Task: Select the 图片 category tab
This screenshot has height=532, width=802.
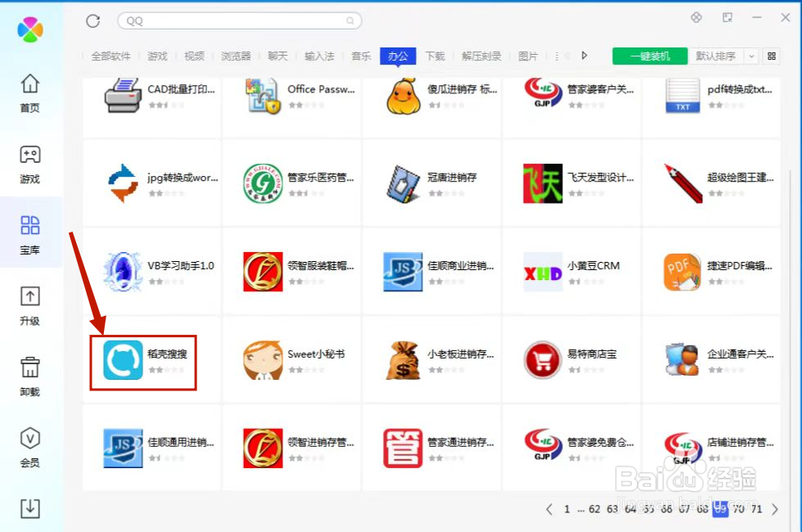Action: click(x=528, y=56)
